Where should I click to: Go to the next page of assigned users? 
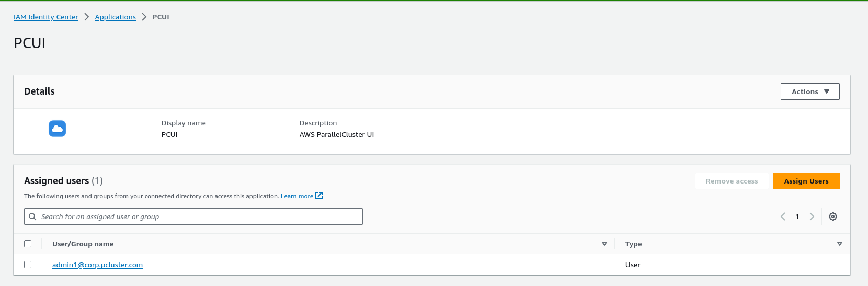(812, 216)
